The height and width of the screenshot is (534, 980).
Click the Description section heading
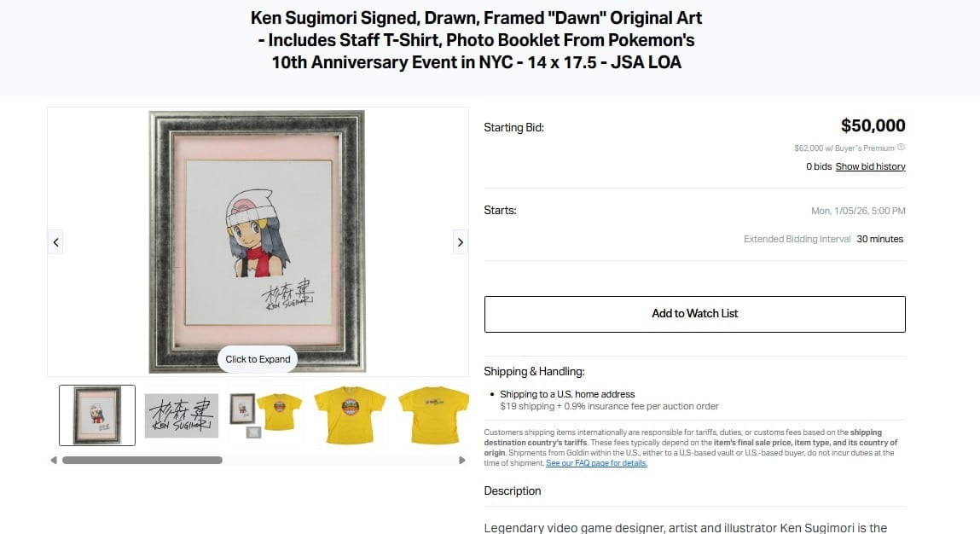[x=513, y=490]
